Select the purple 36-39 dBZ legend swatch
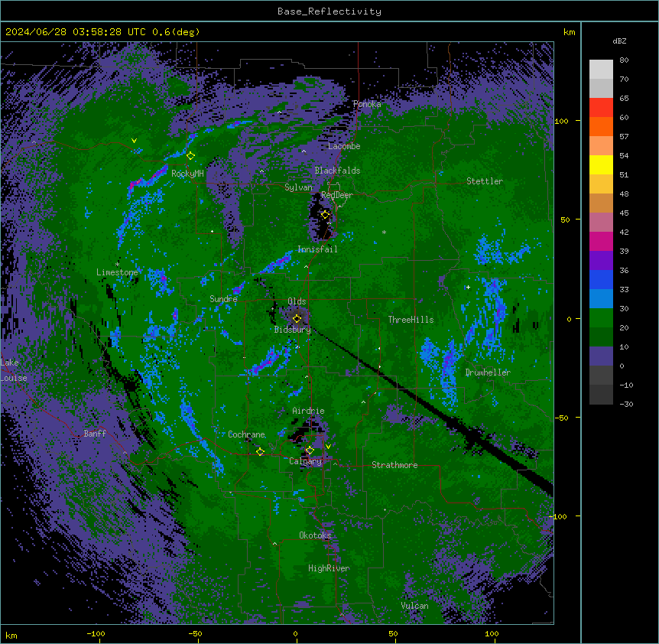The image size is (659, 644). click(601, 261)
